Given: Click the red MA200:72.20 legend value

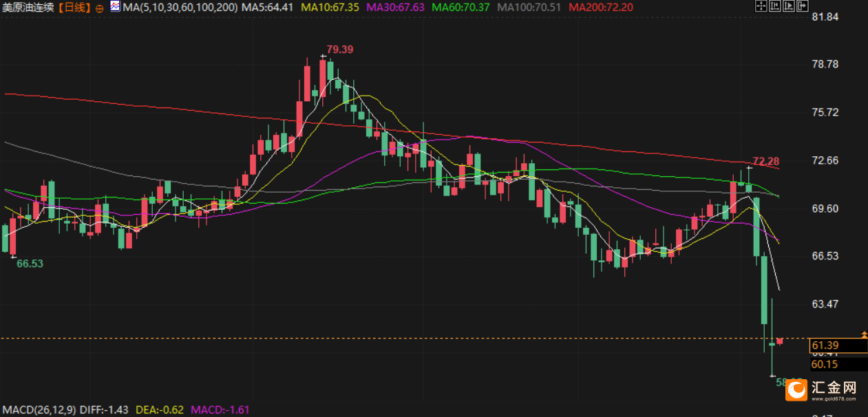Looking at the screenshot, I should pyautogui.click(x=600, y=8).
